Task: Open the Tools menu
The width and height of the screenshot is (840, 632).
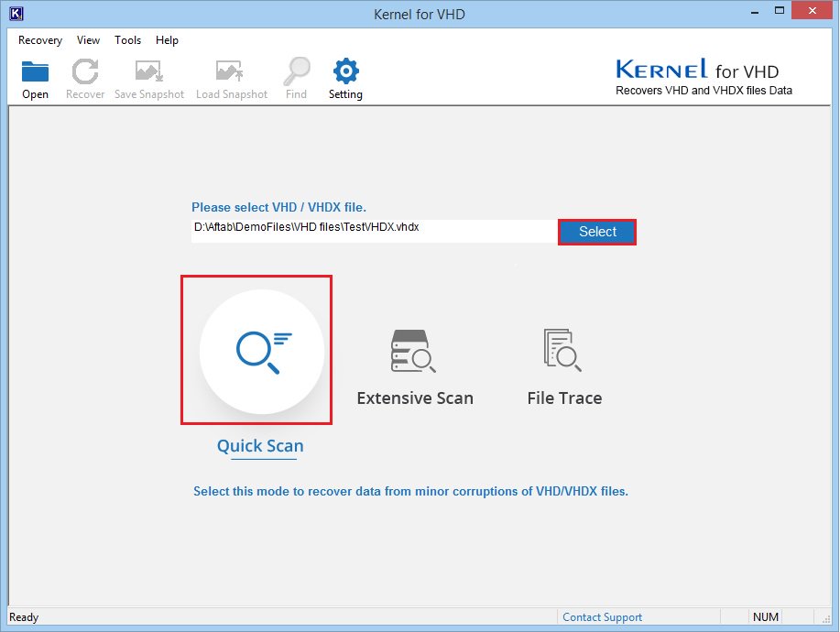Action: click(x=127, y=40)
